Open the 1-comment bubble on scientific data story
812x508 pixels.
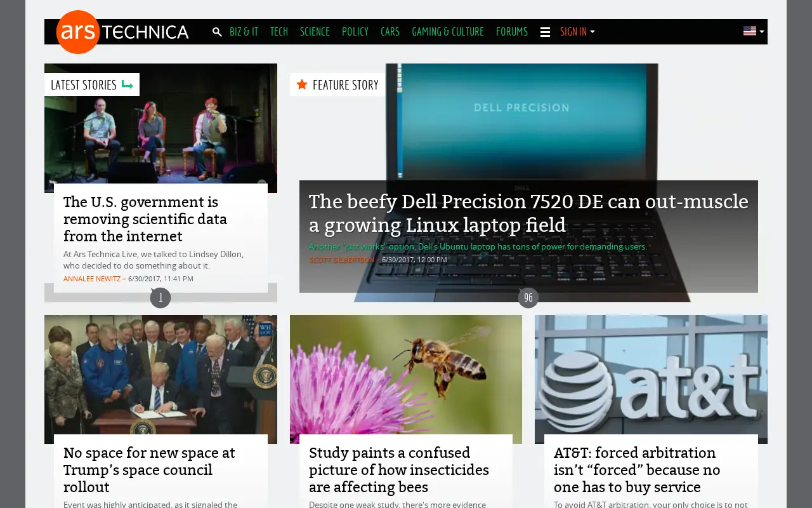click(160, 297)
